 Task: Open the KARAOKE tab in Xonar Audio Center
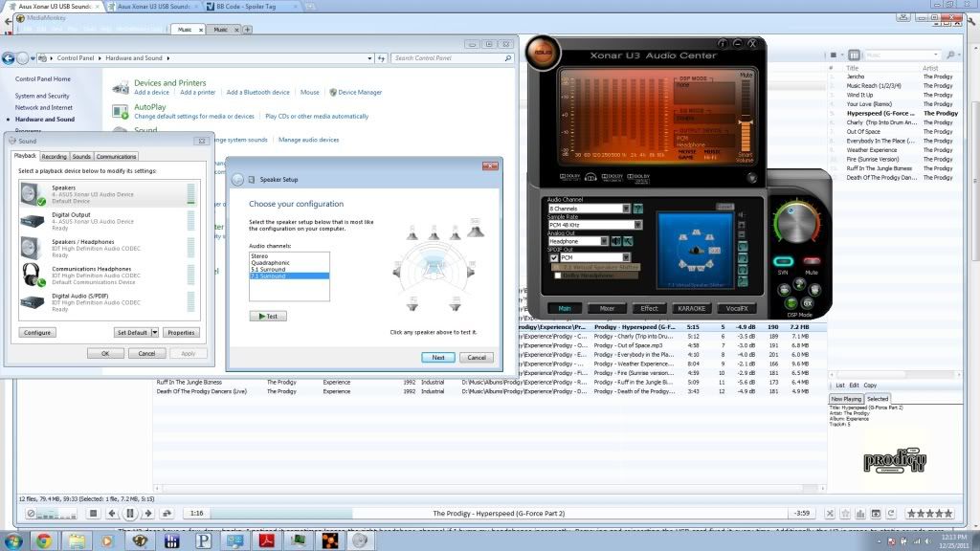691,308
